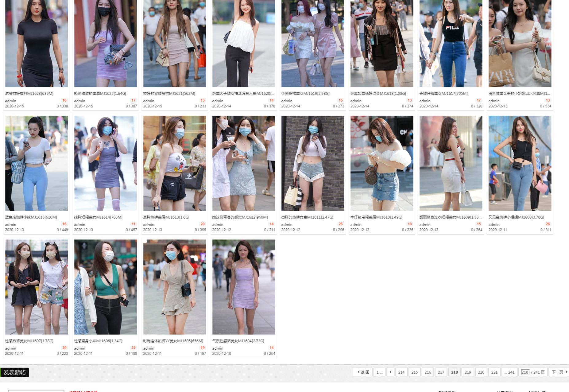Viewport: 569px width, 392px height.
Task: Open thumbnail of post MJ1607
Action: click(x=37, y=287)
